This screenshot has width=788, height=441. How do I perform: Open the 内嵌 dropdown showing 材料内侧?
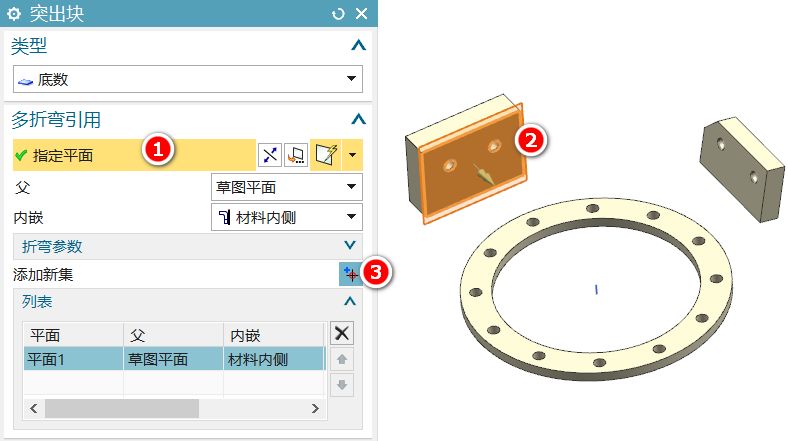tap(350, 217)
